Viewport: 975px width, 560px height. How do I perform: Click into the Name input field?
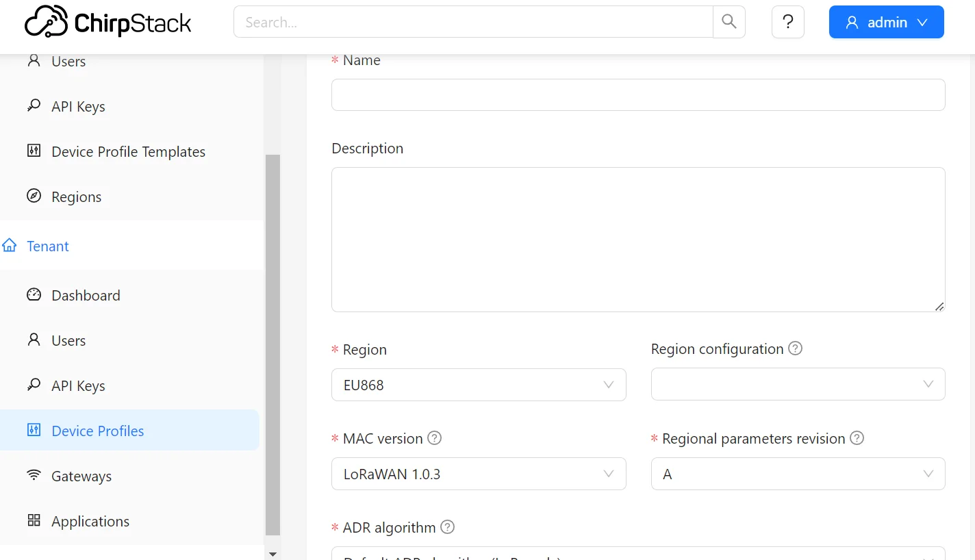(x=638, y=95)
